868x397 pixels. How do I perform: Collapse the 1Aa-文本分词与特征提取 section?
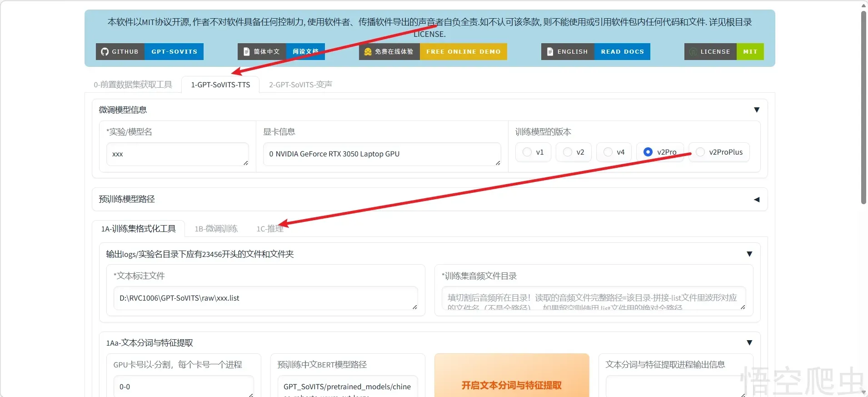749,343
